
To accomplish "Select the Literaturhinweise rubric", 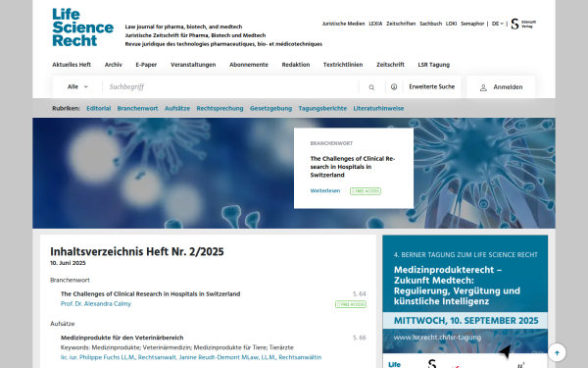I will tap(378, 108).
